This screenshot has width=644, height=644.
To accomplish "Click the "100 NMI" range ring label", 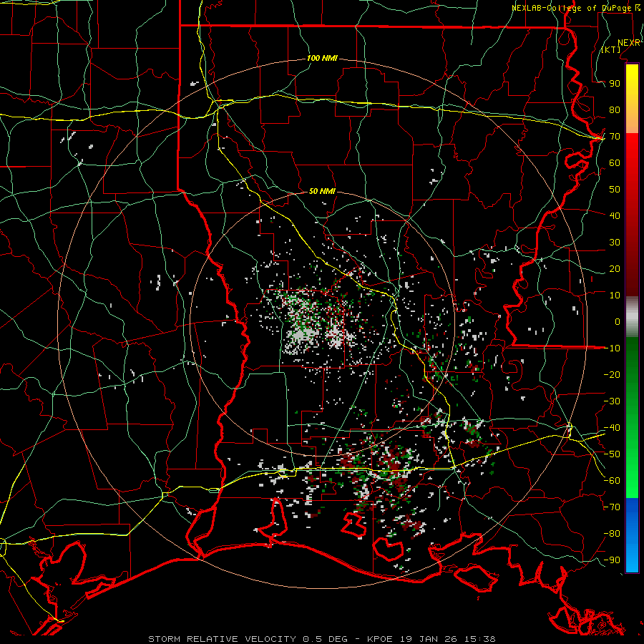I will point(322,59).
